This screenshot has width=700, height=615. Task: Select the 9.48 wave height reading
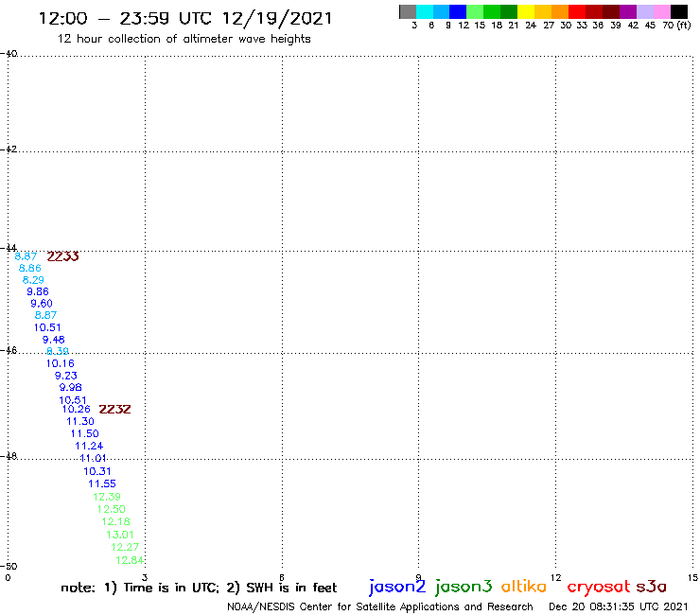(x=54, y=340)
